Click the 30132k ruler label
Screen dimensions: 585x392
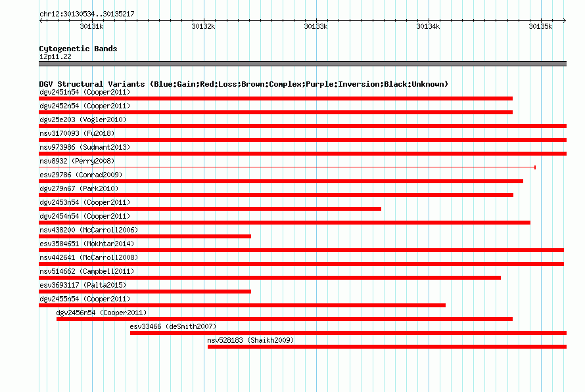[x=203, y=26]
